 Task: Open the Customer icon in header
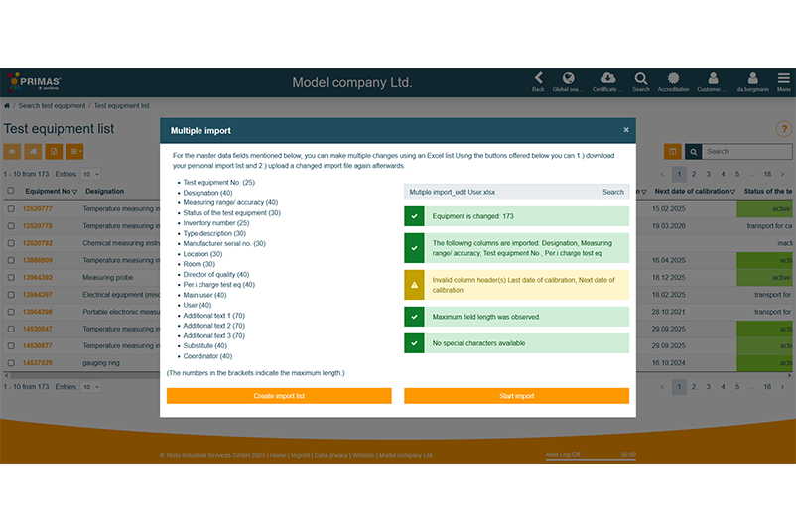click(711, 79)
